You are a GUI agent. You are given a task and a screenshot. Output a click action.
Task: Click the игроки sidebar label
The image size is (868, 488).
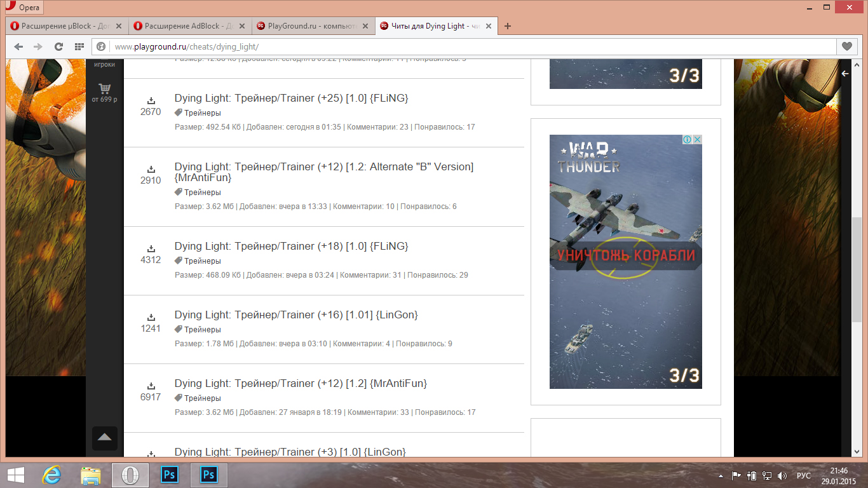[104, 65]
